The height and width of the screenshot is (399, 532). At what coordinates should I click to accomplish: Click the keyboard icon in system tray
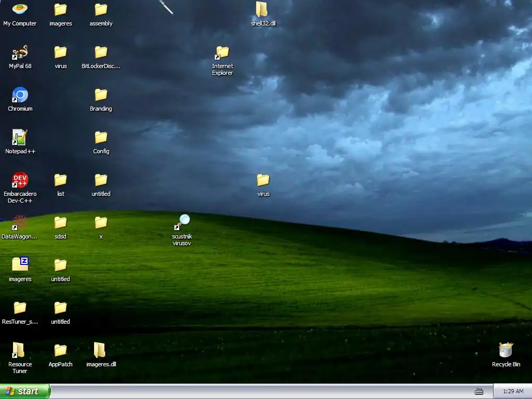478,392
